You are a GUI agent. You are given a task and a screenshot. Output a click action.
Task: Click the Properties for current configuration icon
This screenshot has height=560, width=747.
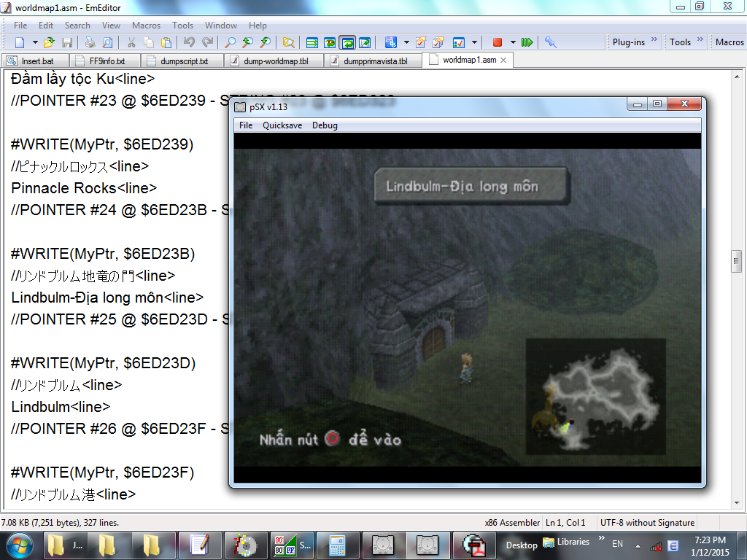pos(421,42)
